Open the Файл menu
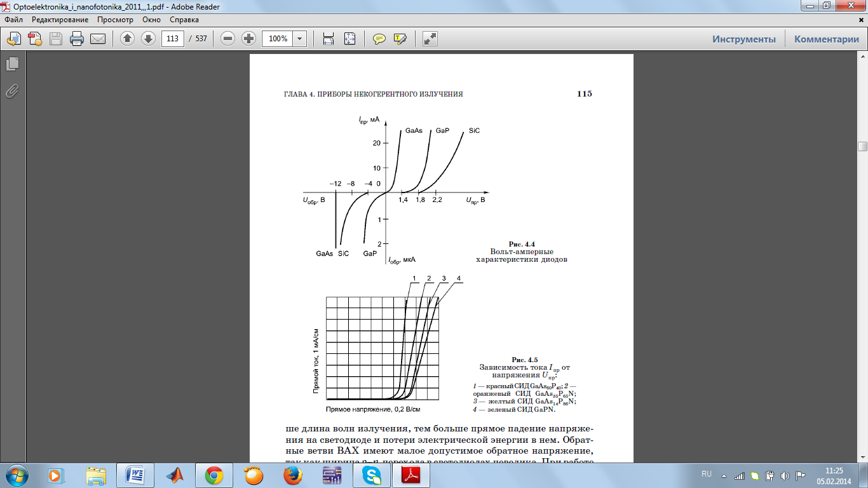Screen dimensions: 868x488 (x=13, y=20)
